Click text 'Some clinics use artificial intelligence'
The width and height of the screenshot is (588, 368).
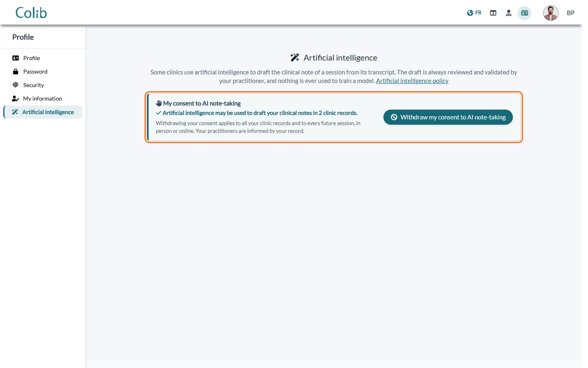coord(200,72)
